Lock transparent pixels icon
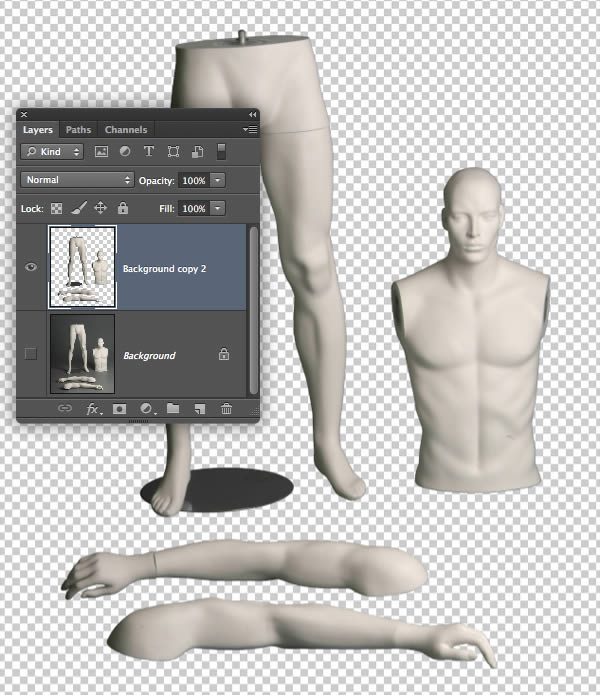This screenshot has height=695, width=600. [56, 208]
